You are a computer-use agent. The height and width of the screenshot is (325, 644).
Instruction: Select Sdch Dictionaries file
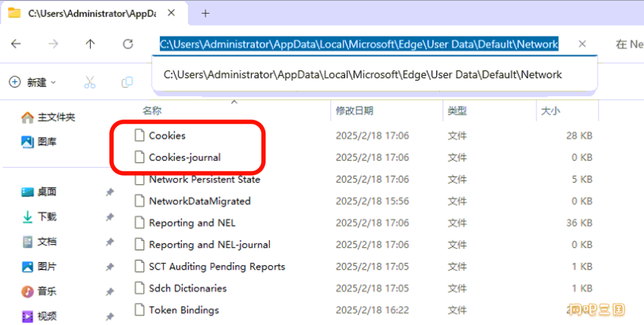(x=187, y=288)
